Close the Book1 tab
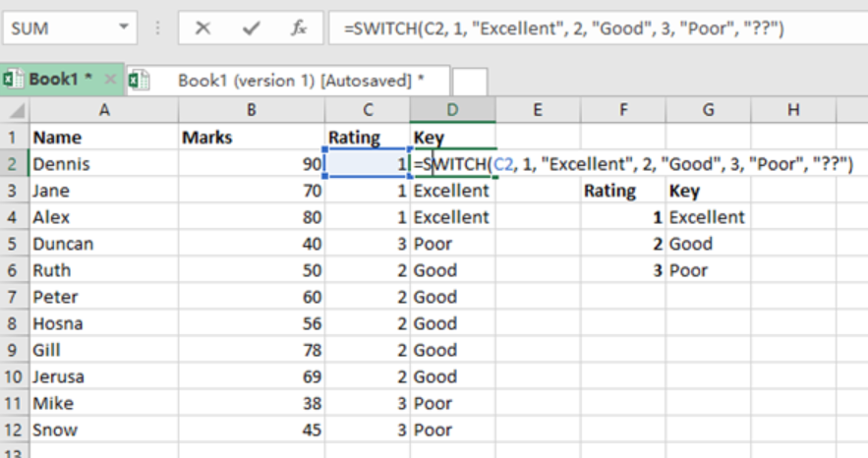Screen dimensions: 868x458 tap(110, 80)
